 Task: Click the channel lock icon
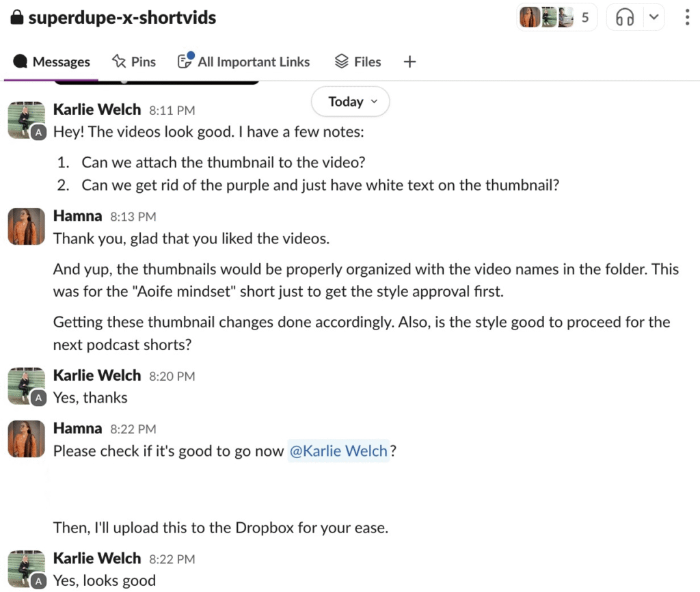click(x=17, y=18)
